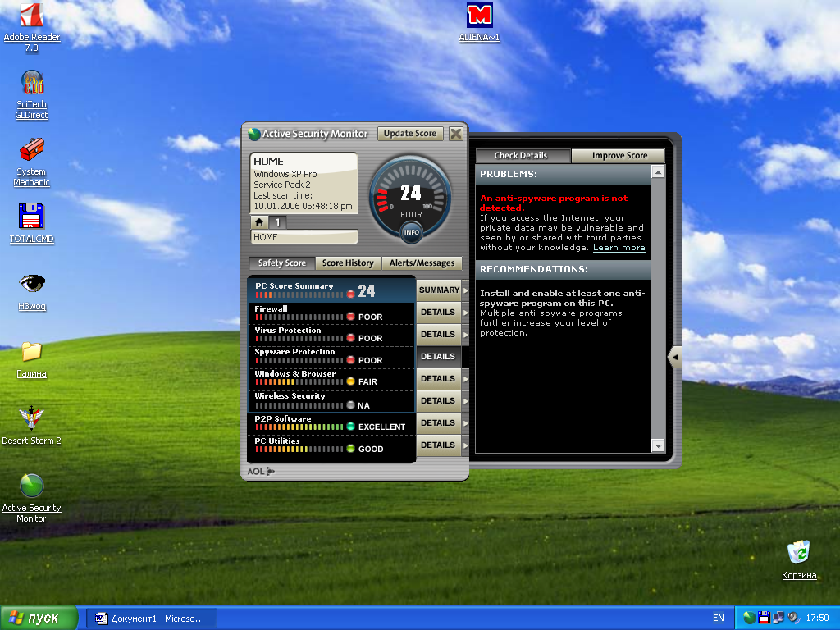The image size is (840, 630).
Task: Follow the Learn more link
Action: tap(619, 248)
